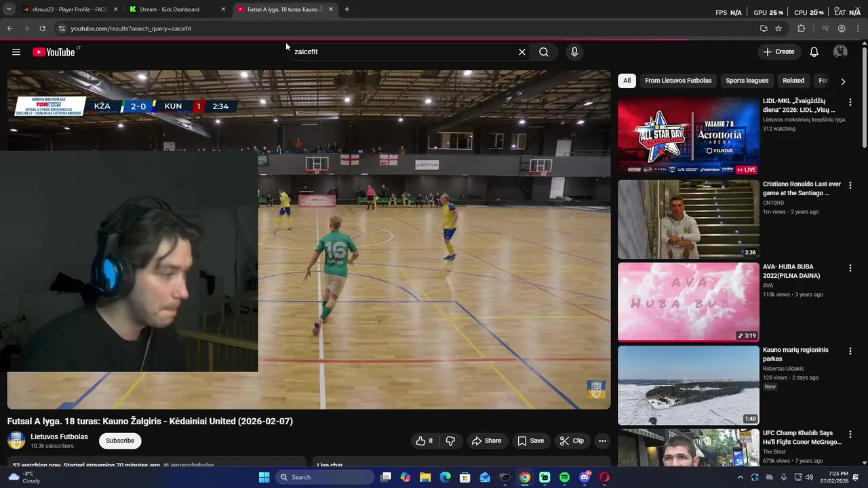The height and width of the screenshot is (488, 868).
Task: Dislike the video with the thumbs down
Action: 450,441
